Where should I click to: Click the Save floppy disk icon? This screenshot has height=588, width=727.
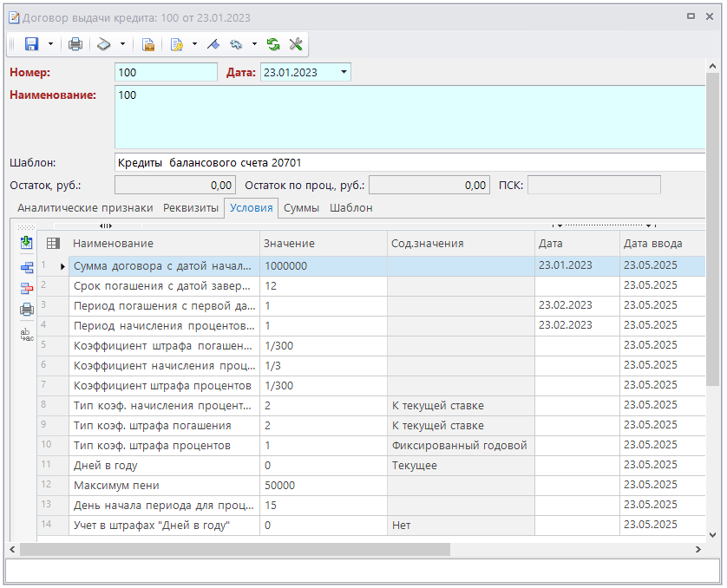tap(32, 44)
